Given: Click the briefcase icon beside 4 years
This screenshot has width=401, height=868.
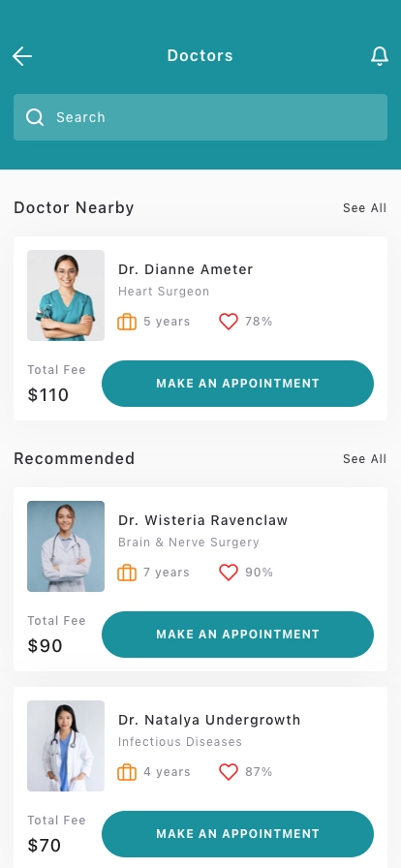Looking at the screenshot, I should [x=127, y=772].
